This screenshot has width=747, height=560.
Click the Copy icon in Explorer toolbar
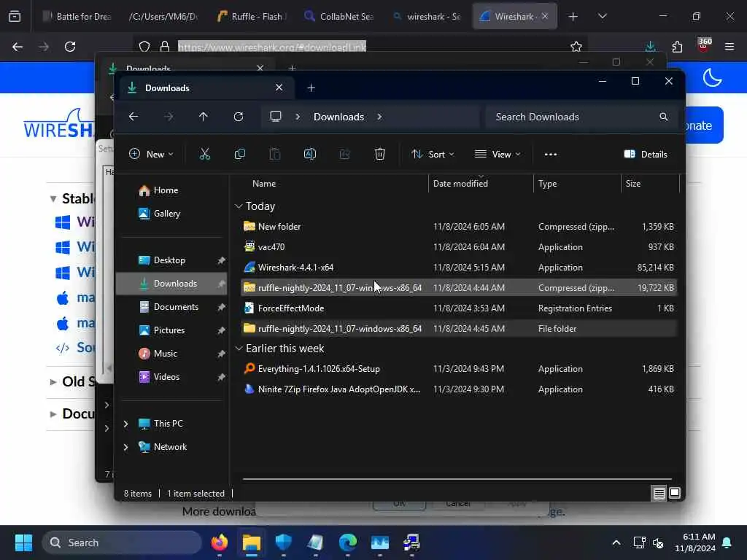tap(239, 154)
